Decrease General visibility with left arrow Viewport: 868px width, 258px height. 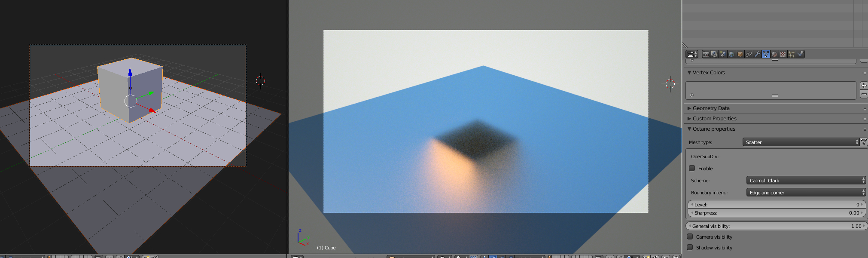click(x=690, y=226)
